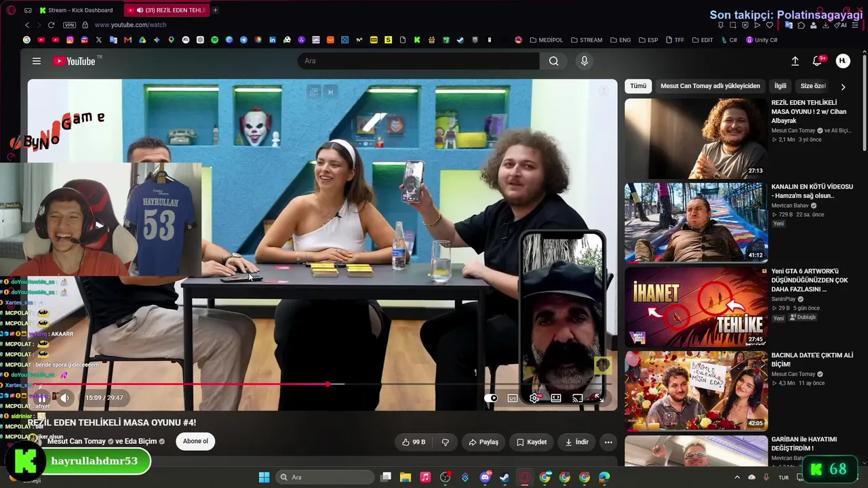Enter fullscreen mode in the player
This screenshot has width=868, height=488.
coord(599,398)
